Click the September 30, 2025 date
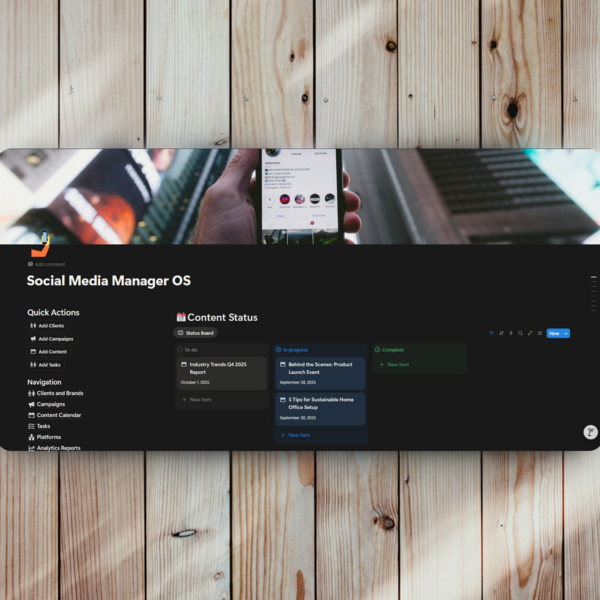This screenshot has width=600, height=600. click(x=298, y=418)
